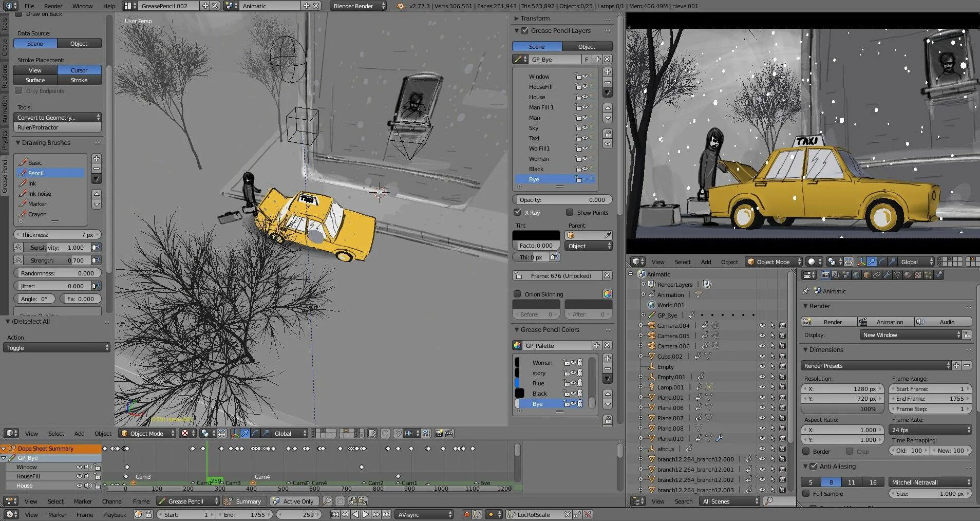Image resolution: width=980 pixels, height=521 pixels.
Task: Switch to the Physics tool shelf tab
Action: tap(5, 140)
